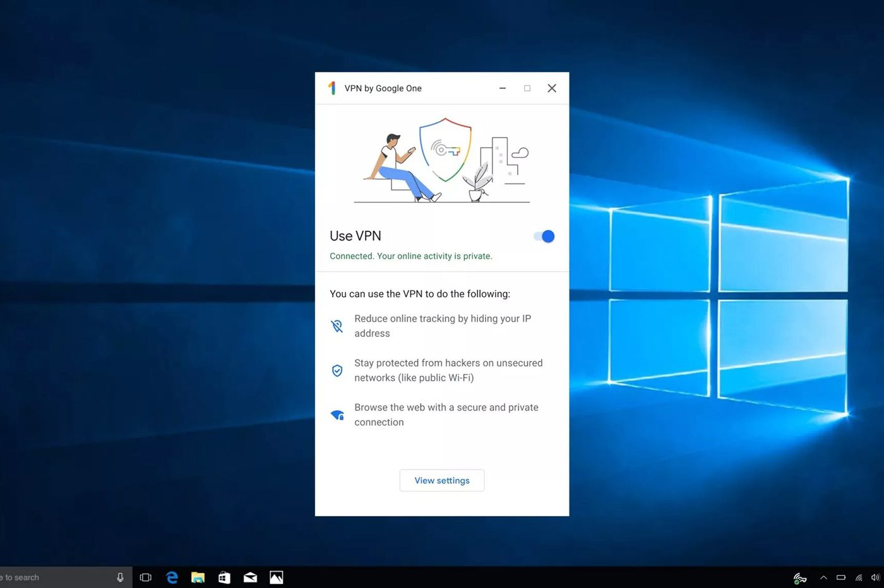Launch Microsoft Edge from taskbar
Screen dimensions: 884x588
[172, 577]
